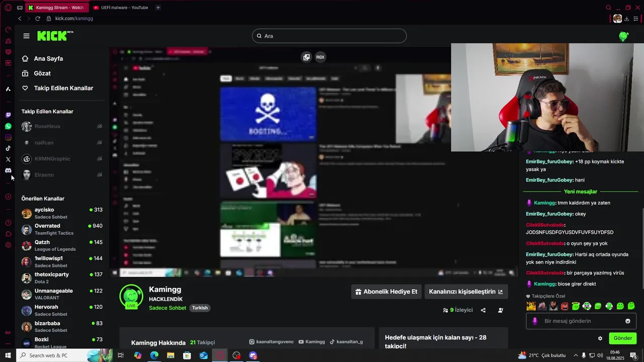Open Opera sidebar history clock
This screenshot has width=644, height=362.
pos(8,223)
